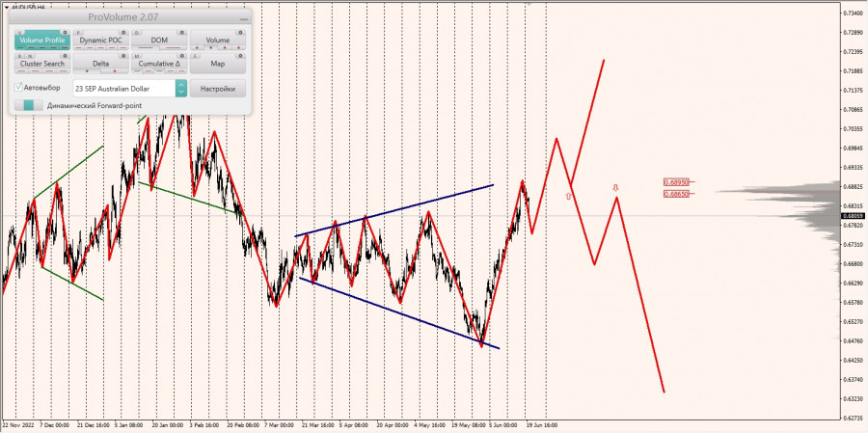The width and height of the screenshot is (868, 433).
Task: Click 0.73400 on the price axis
Action: point(852,13)
